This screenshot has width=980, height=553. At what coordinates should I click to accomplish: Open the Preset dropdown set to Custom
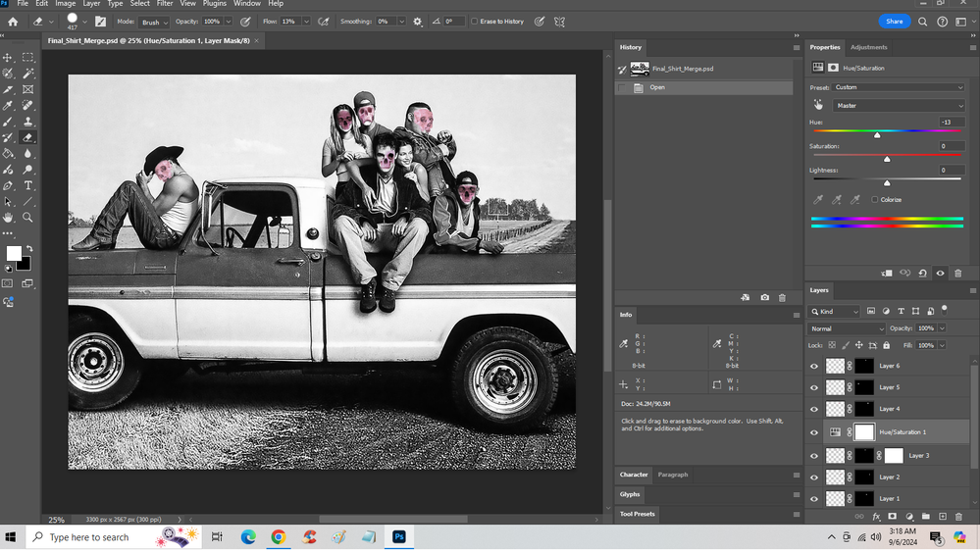coord(899,87)
